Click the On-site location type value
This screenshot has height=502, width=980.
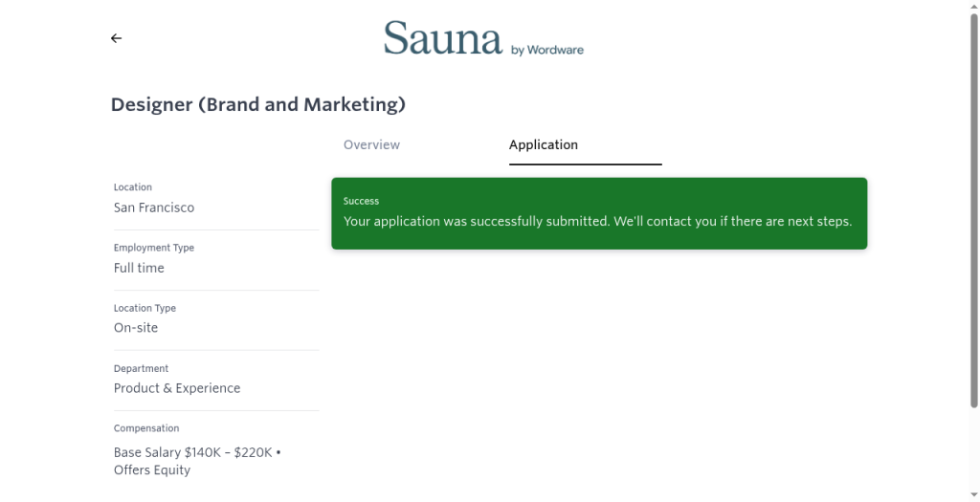(136, 328)
